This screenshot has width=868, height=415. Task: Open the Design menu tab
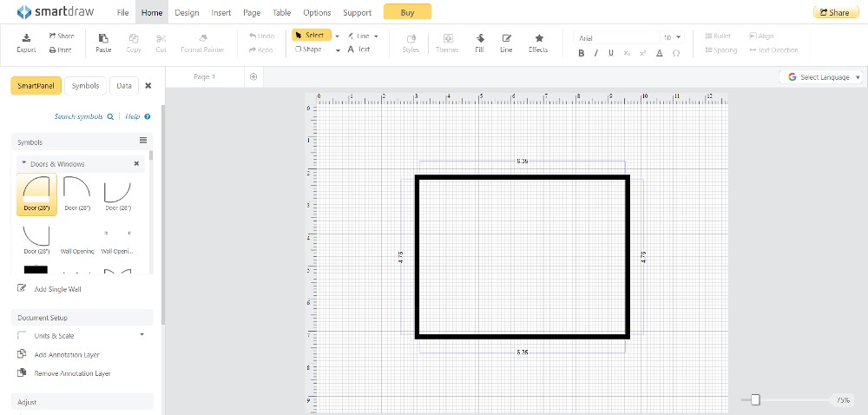pos(187,12)
